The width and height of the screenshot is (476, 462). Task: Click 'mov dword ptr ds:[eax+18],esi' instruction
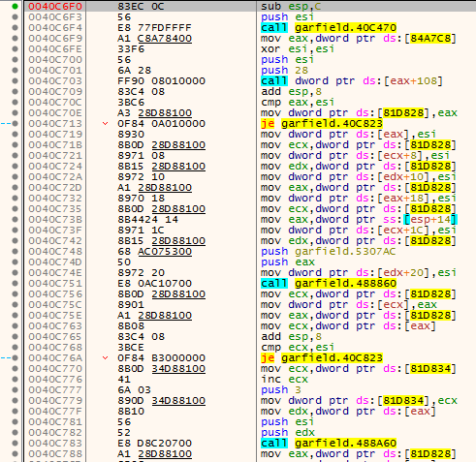(x=359, y=199)
